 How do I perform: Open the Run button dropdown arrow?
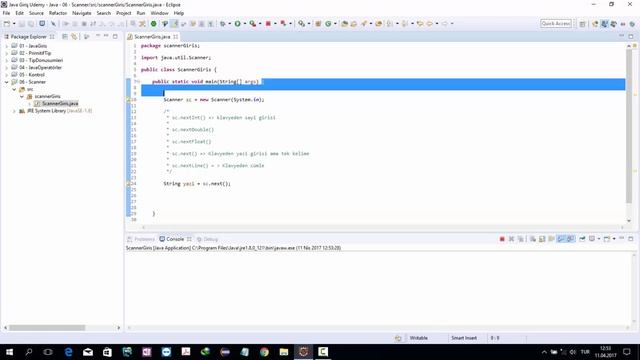(245, 24)
